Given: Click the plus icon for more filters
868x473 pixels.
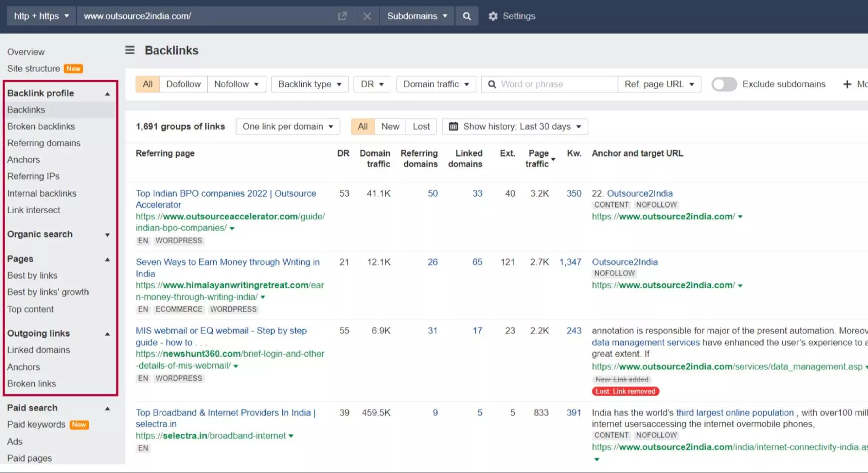Looking at the screenshot, I should tap(847, 84).
